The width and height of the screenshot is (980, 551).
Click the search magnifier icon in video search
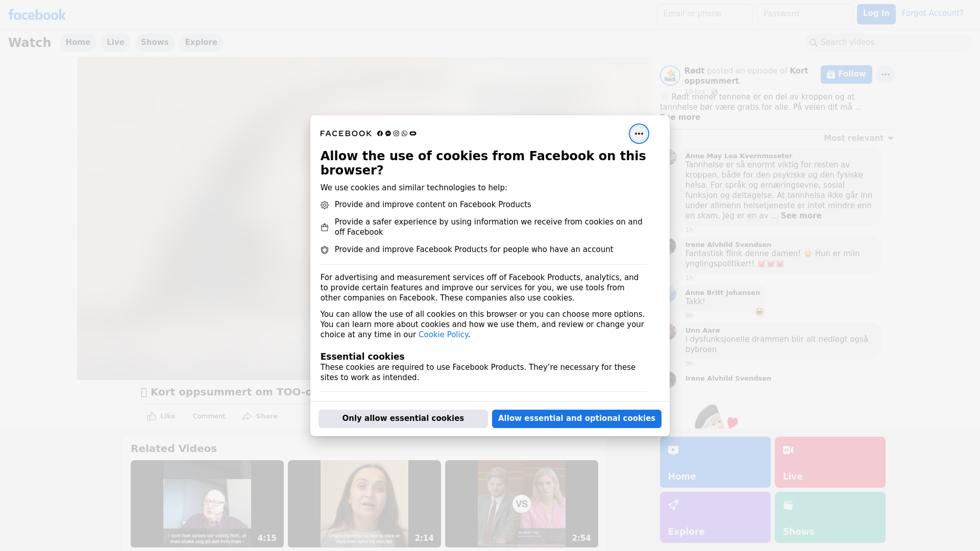coord(814,43)
